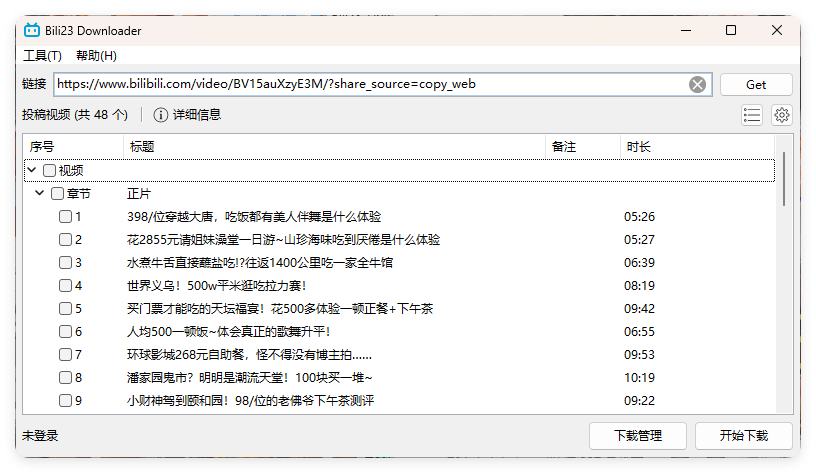
Task: Collapse the 章节 chapter node
Action: [x=40, y=194]
